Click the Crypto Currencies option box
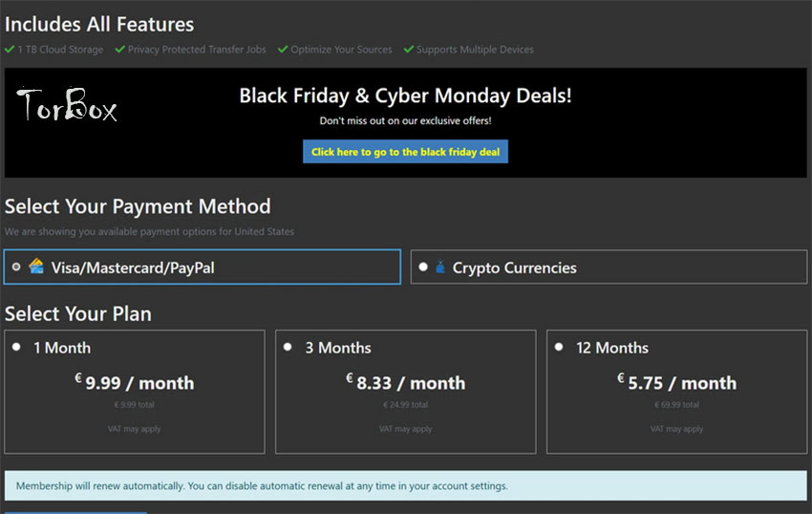The image size is (812, 514). click(x=609, y=267)
